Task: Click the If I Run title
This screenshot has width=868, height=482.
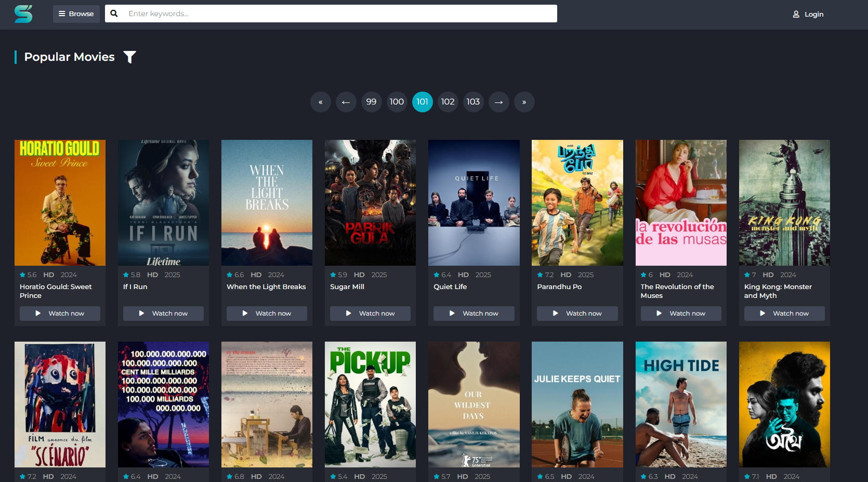Action: [135, 287]
